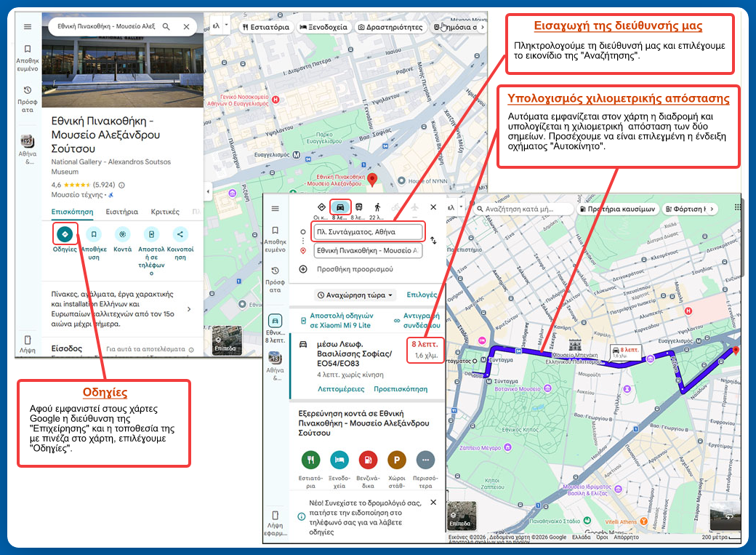Click destination field Εθνική Πινακοθήκη - Μουσείο
Image resolution: width=756 pixels, height=555 pixels.
[x=368, y=250]
